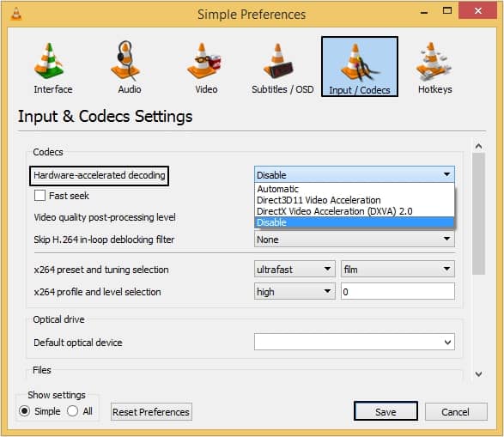Click the Skip H.264 in-loop deblocking filter label
This screenshot has width=504, height=437.
click(104, 240)
